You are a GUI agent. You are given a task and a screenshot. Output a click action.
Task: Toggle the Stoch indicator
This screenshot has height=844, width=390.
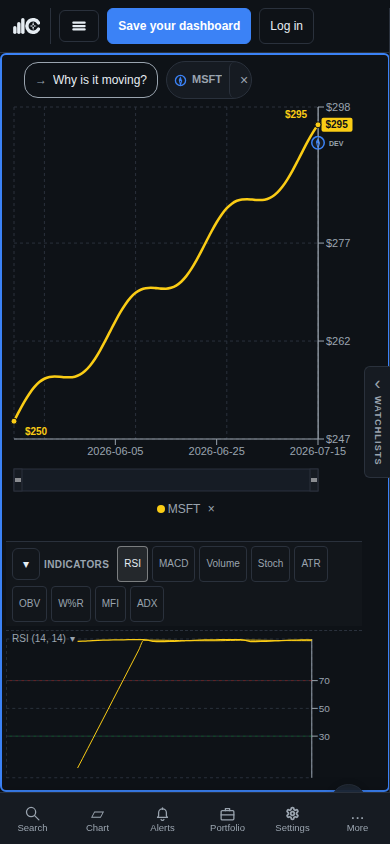271,564
